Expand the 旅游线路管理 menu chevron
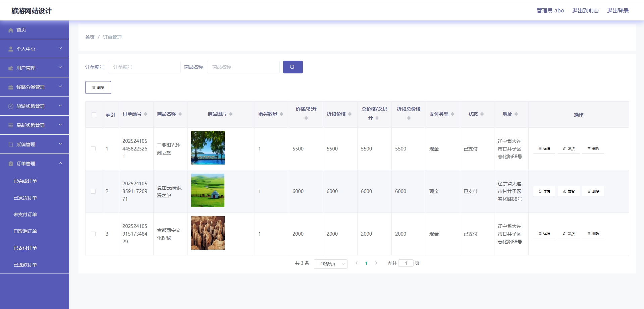 60,106
